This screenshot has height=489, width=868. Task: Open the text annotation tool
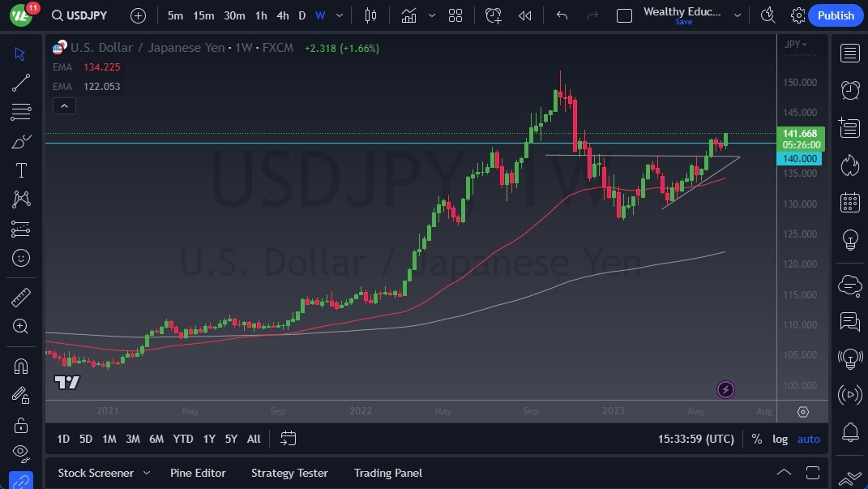(x=21, y=170)
